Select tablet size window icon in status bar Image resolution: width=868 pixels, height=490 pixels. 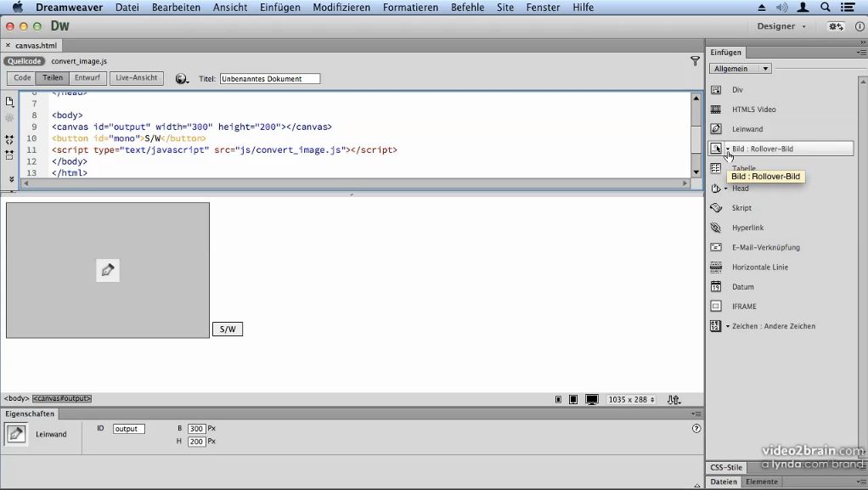pos(573,399)
